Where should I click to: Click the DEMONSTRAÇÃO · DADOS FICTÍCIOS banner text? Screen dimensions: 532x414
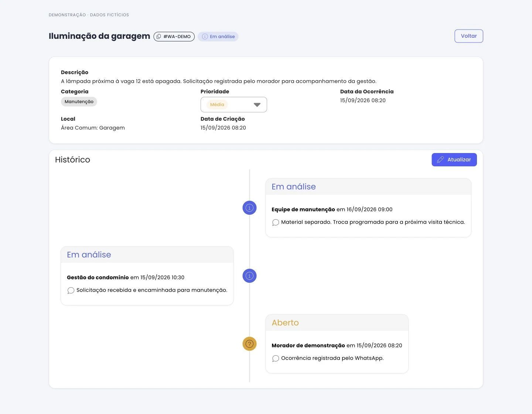[89, 15]
